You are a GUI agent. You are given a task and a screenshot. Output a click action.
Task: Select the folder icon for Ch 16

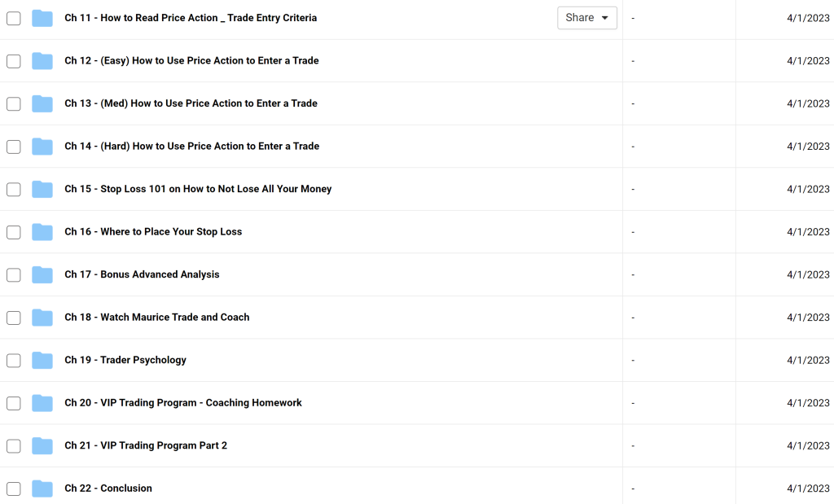click(x=42, y=232)
